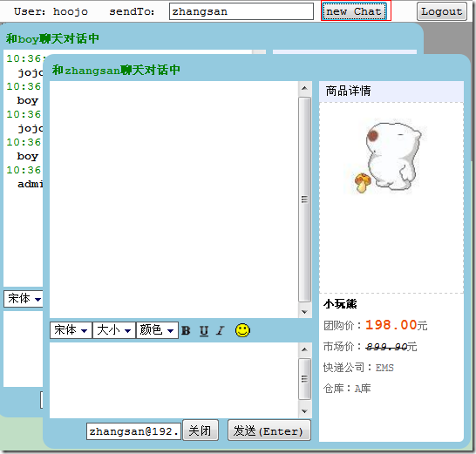Click the chat history scrollbar thumb
Screen dimensions: 476x454
(305, 200)
